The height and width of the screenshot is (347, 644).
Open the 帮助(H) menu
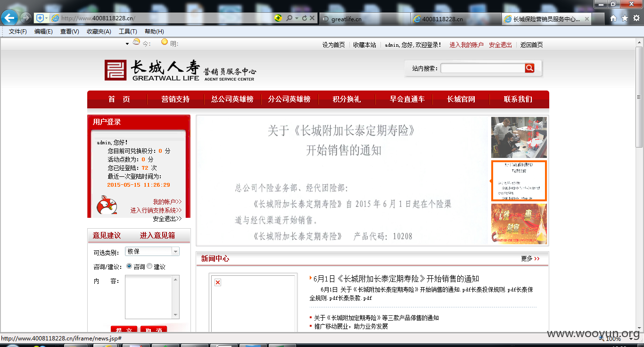tap(154, 32)
